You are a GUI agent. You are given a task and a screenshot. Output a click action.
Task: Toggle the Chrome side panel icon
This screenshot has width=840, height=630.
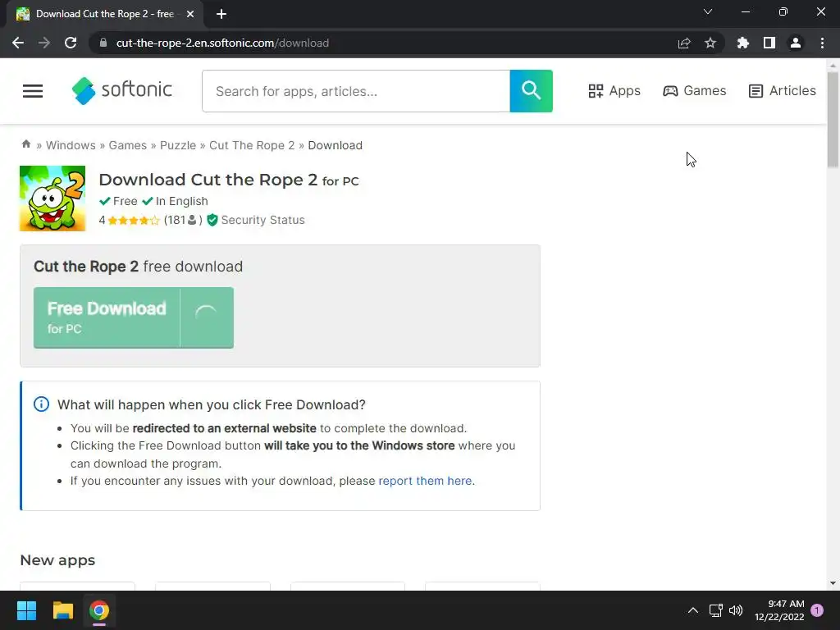coord(769,43)
